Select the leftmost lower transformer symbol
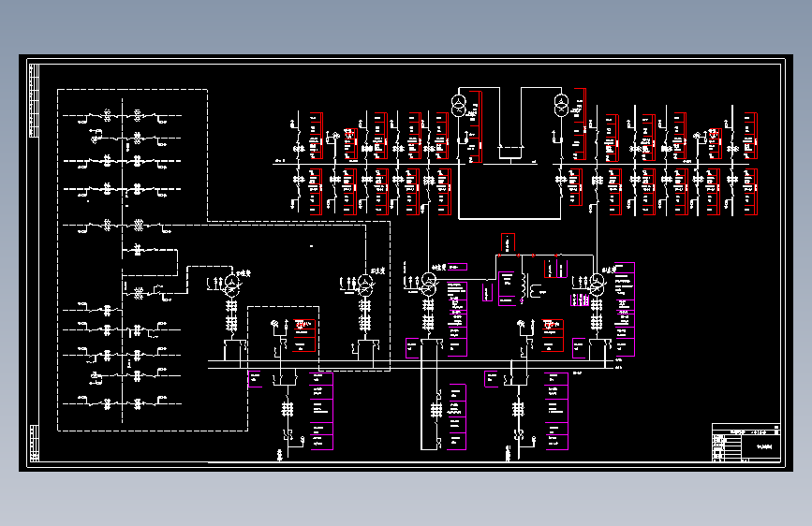The width and height of the screenshot is (812, 526). tap(232, 286)
